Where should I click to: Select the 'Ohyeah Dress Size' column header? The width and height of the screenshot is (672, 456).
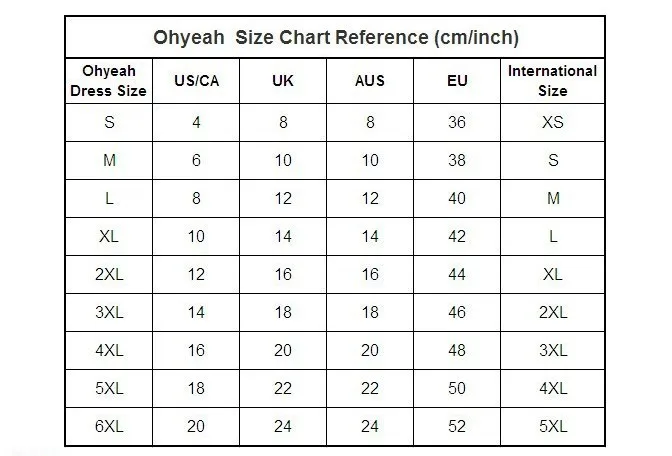coord(109,81)
